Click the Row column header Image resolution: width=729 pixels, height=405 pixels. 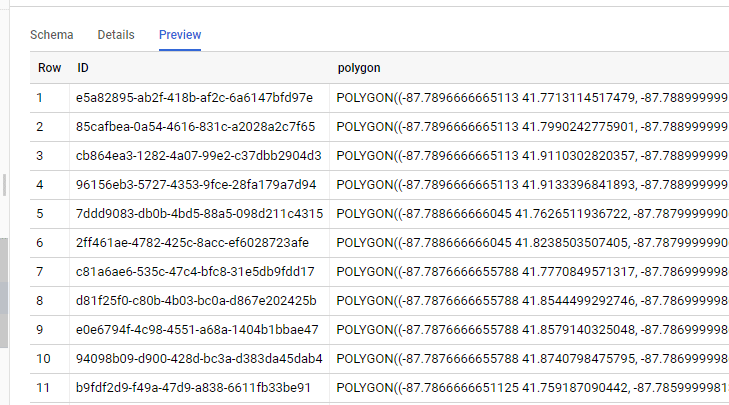tap(49, 68)
